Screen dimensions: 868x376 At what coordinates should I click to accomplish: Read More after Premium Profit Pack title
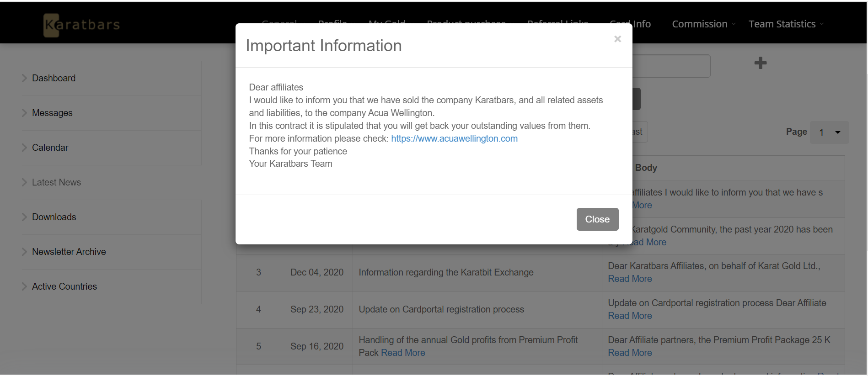tap(403, 353)
